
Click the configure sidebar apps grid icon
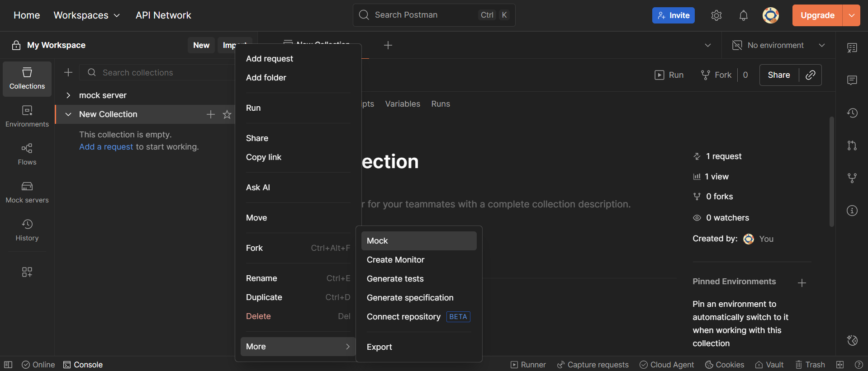27,272
